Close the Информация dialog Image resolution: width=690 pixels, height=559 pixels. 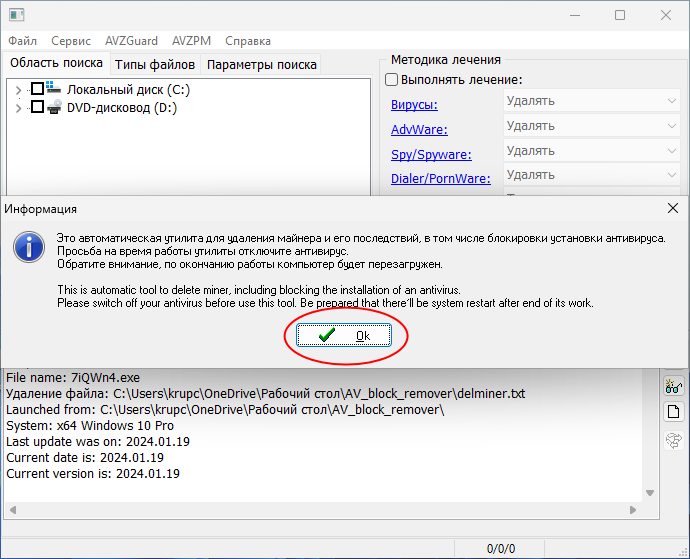click(x=672, y=208)
